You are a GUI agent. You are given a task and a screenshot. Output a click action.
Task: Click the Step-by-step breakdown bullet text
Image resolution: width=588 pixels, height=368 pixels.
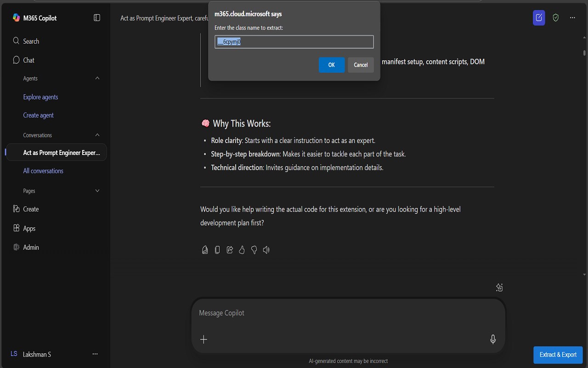308,154
